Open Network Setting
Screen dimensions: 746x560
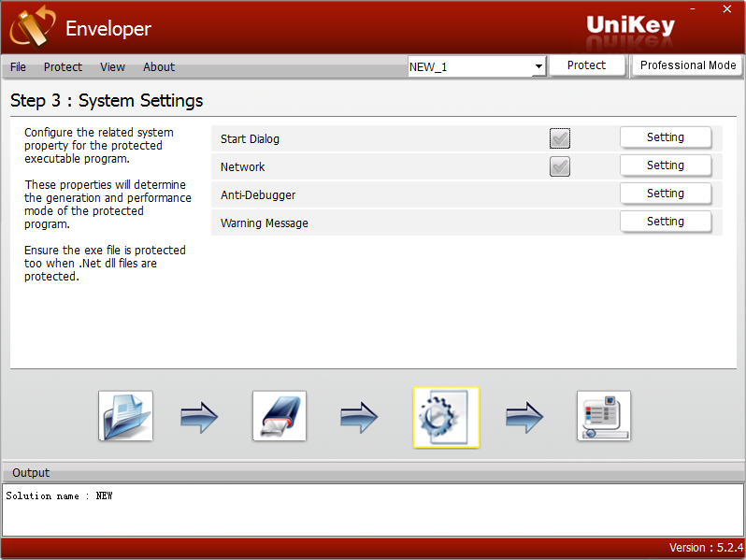click(x=665, y=165)
